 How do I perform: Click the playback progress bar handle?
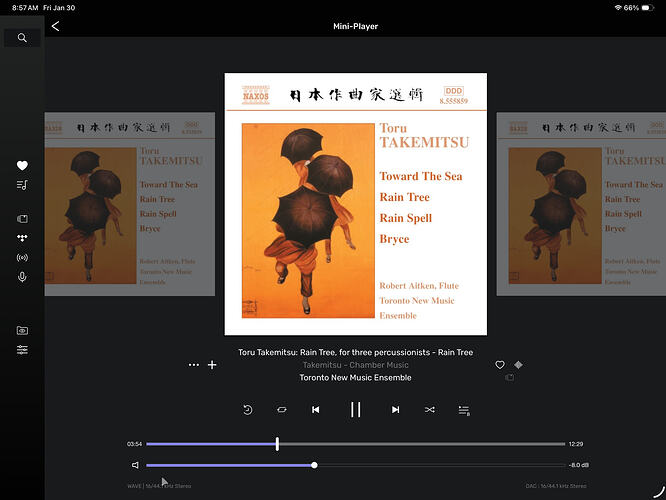(277, 444)
